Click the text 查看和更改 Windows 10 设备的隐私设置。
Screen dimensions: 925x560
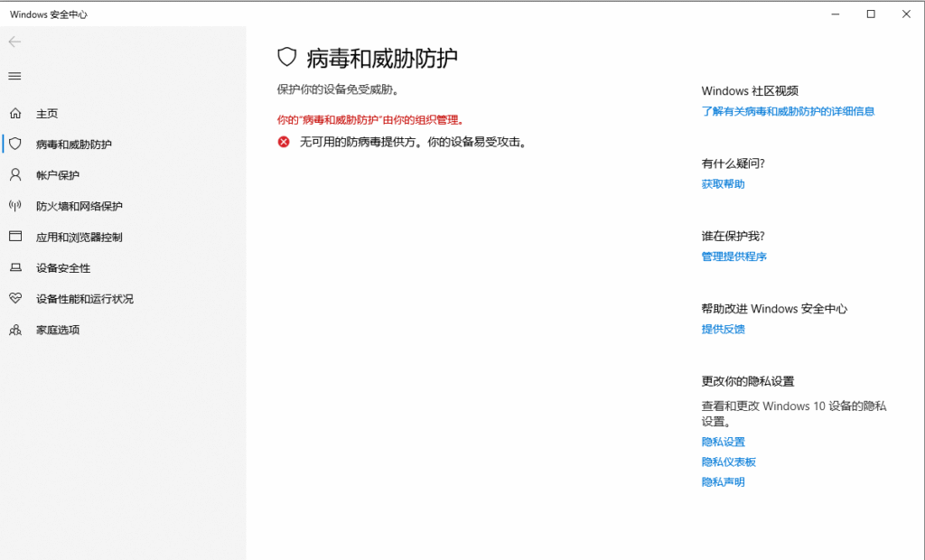(794, 414)
